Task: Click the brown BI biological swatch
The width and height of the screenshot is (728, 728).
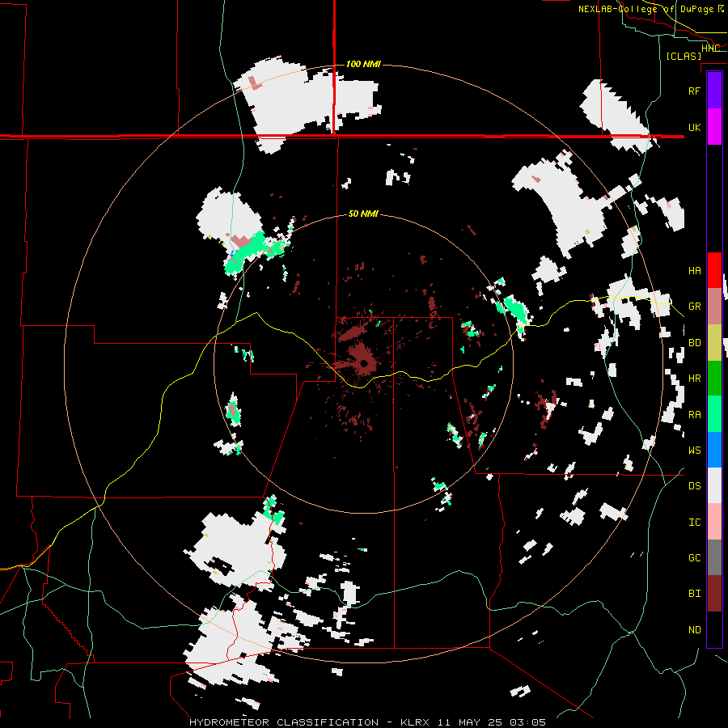Action: pos(714,594)
